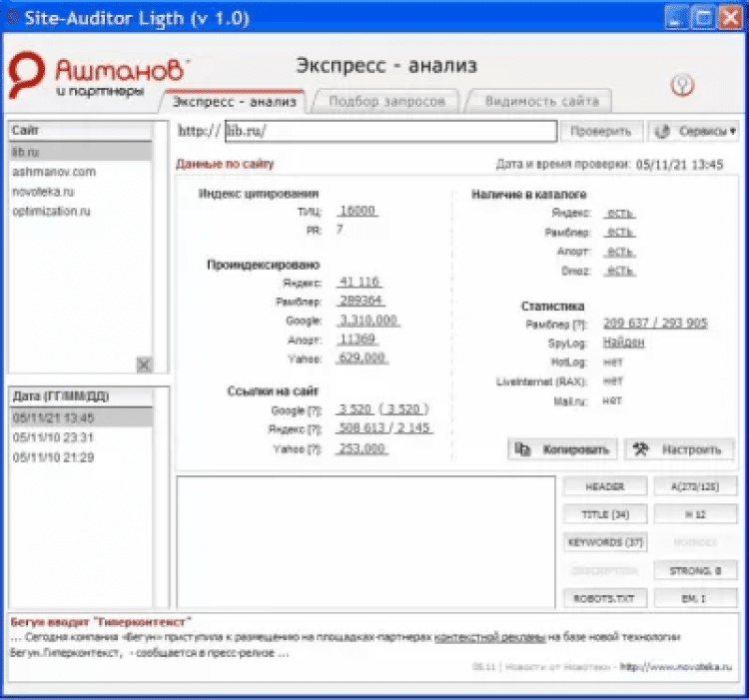Switch to Видимость сайта tab
The width and height of the screenshot is (749, 700).
pos(541,101)
